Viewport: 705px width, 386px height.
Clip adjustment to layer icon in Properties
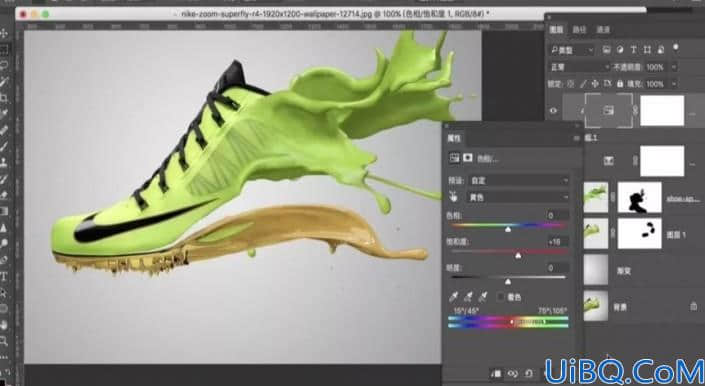pyautogui.click(x=496, y=373)
